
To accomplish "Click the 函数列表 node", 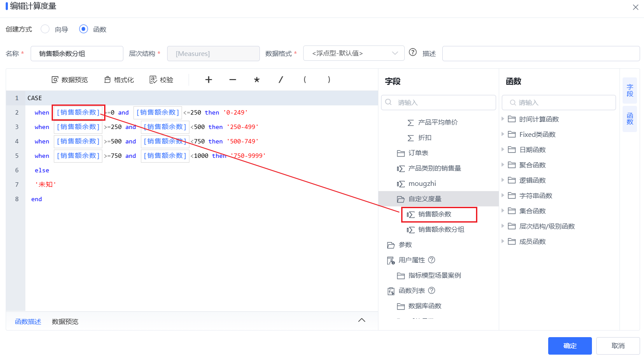I will 412,291.
